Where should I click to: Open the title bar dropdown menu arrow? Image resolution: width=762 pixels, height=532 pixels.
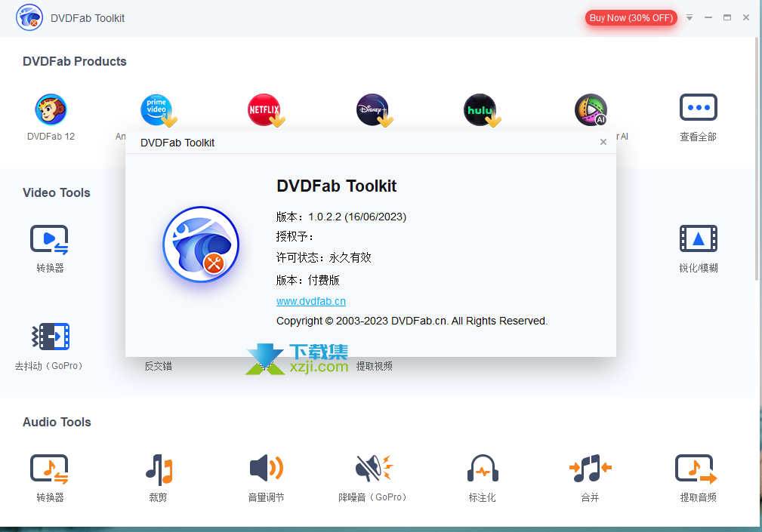coord(690,17)
